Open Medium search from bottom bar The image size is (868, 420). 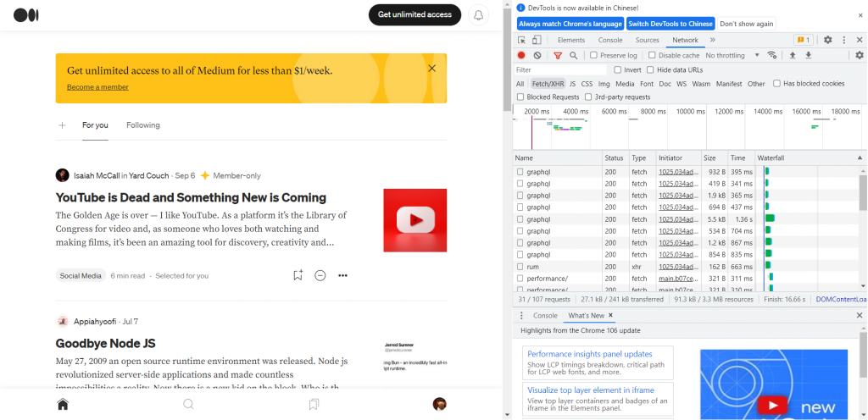pos(188,405)
